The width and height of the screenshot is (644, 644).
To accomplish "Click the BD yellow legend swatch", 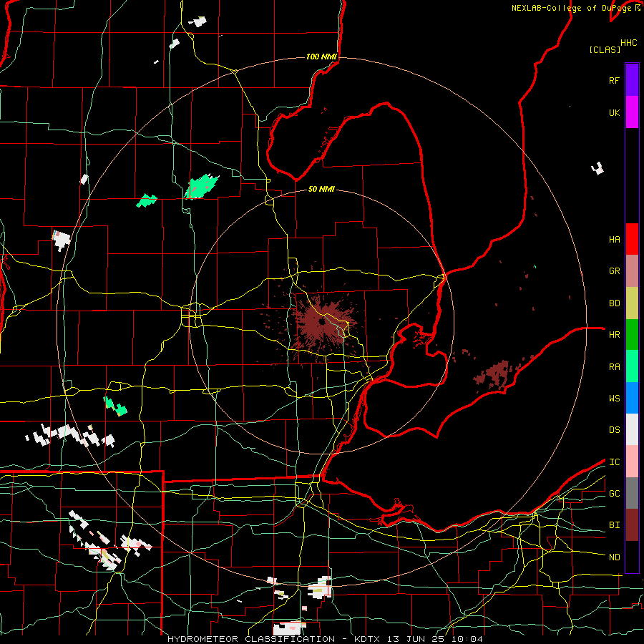I will [x=632, y=303].
